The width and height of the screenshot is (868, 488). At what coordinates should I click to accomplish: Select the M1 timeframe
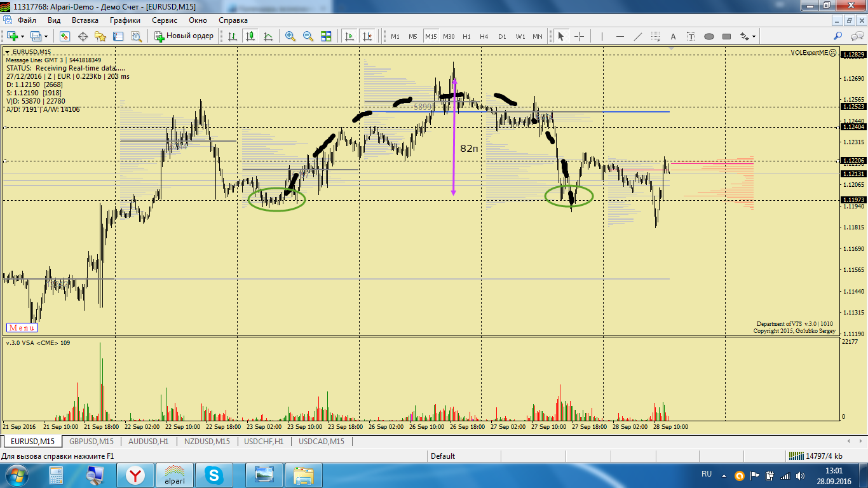point(395,36)
